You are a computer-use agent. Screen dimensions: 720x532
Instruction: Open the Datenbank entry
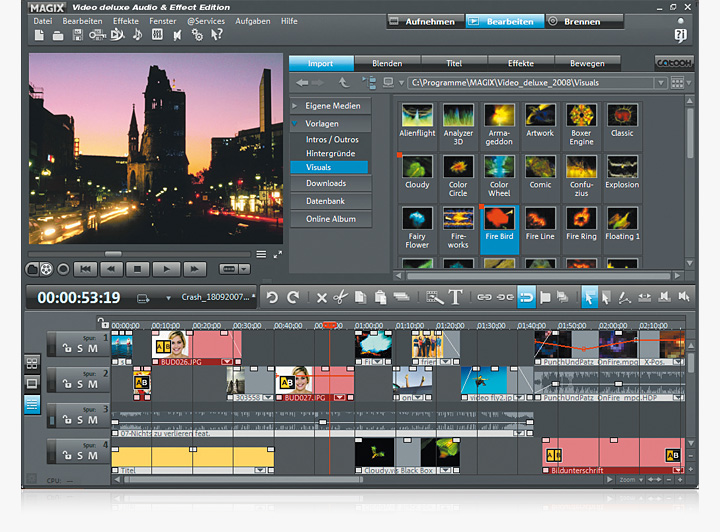(x=331, y=201)
